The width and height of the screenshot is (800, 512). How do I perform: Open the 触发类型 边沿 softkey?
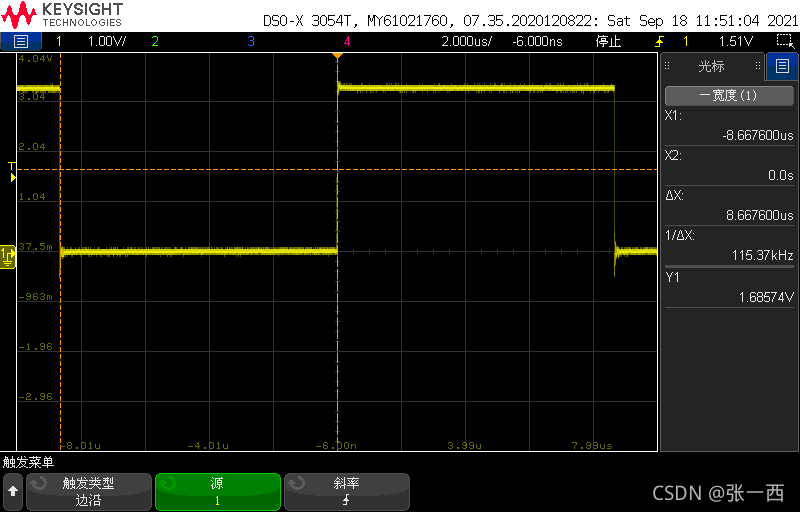tap(89, 492)
